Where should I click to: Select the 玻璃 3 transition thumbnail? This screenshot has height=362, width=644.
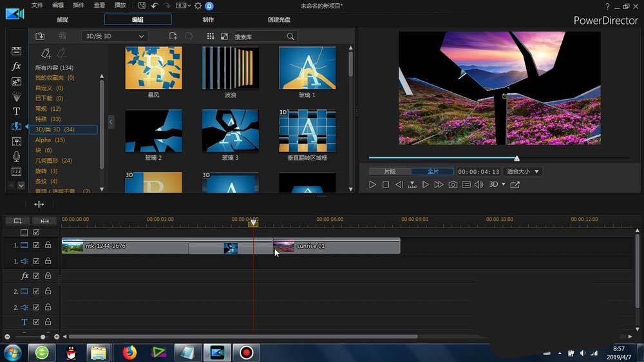231,130
